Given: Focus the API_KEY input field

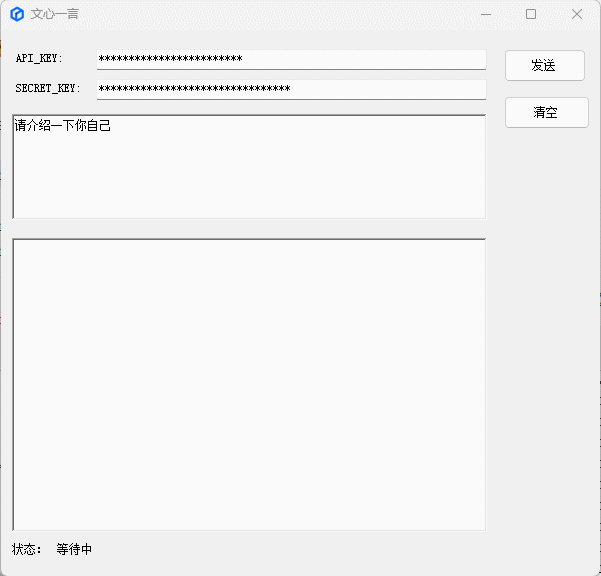Looking at the screenshot, I should click(x=291, y=59).
